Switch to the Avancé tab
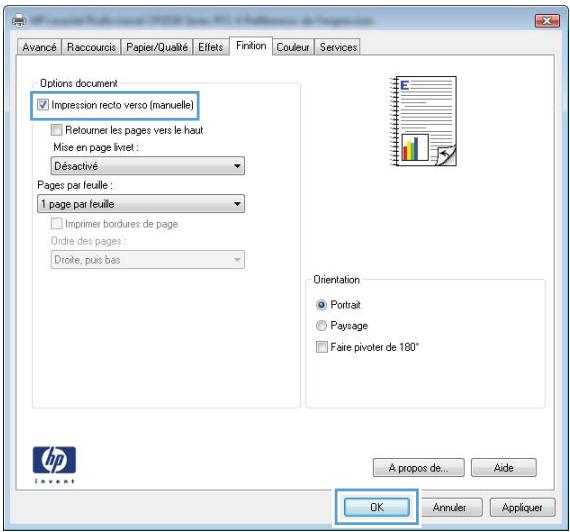 (x=39, y=47)
